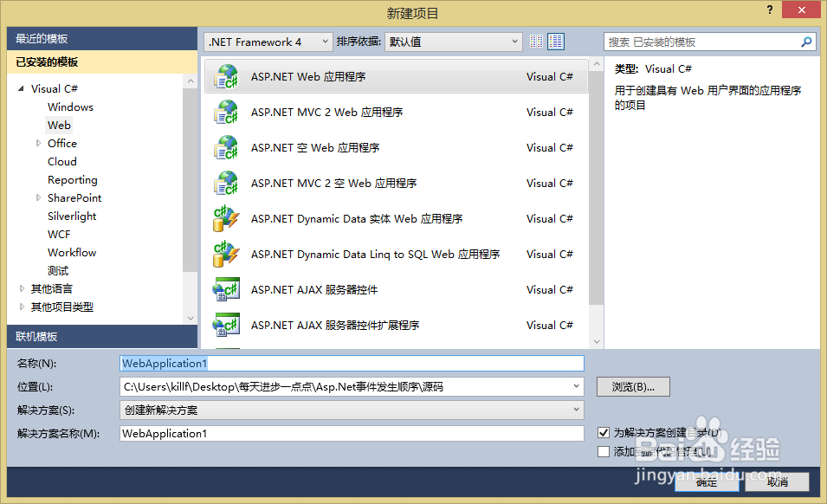Click the ASP.NET 空 Web 应用程序 icon
Viewport: 827px width, 504px height.
pos(226,147)
